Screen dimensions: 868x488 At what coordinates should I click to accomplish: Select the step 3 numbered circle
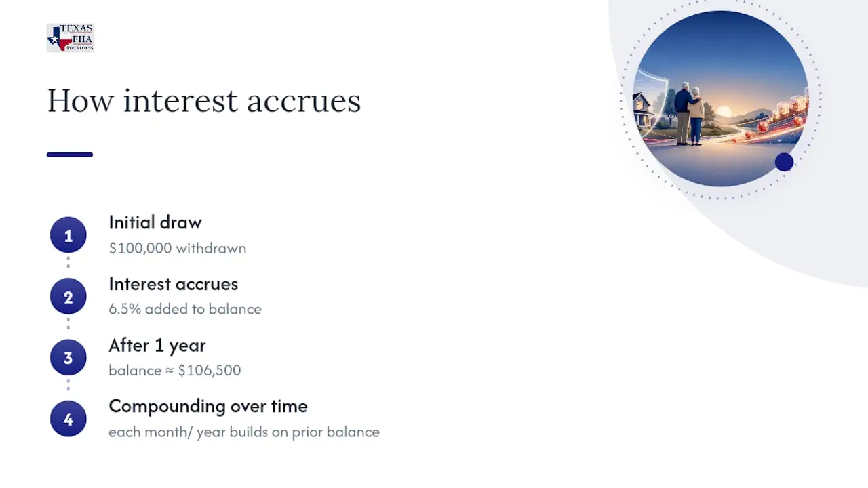(x=68, y=358)
